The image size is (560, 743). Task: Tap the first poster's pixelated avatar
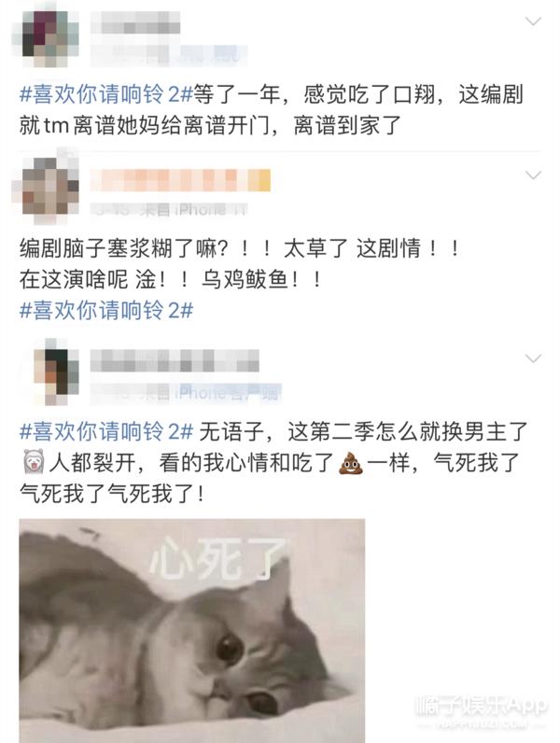(x=46, y=38)
